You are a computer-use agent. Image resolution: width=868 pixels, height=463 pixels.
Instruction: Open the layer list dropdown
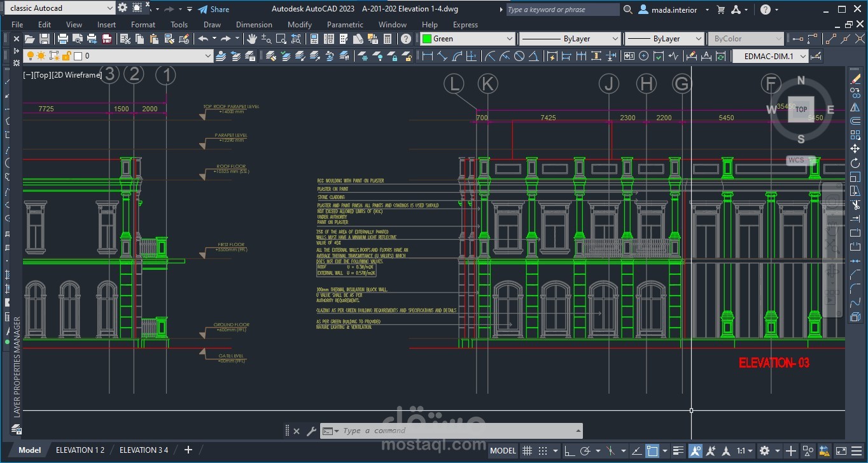207,56
